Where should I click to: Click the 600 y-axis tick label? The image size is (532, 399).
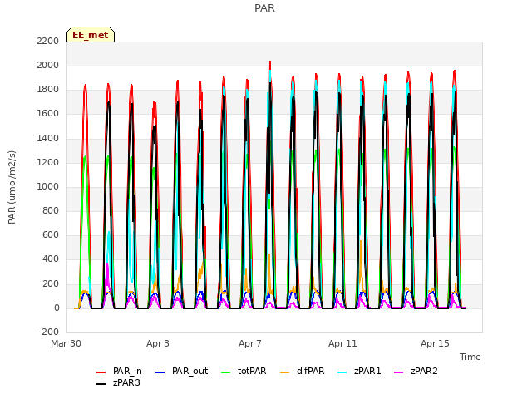tap(51, 235)
